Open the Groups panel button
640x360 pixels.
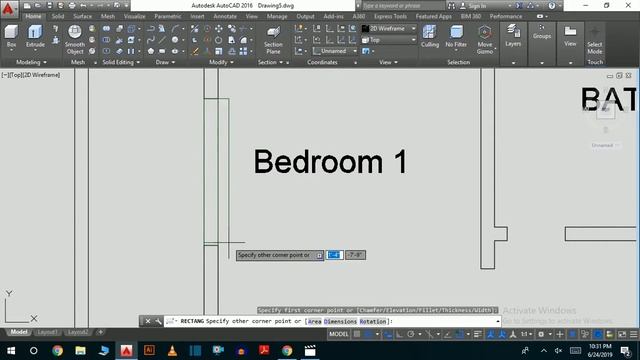[x=542, y=32]
